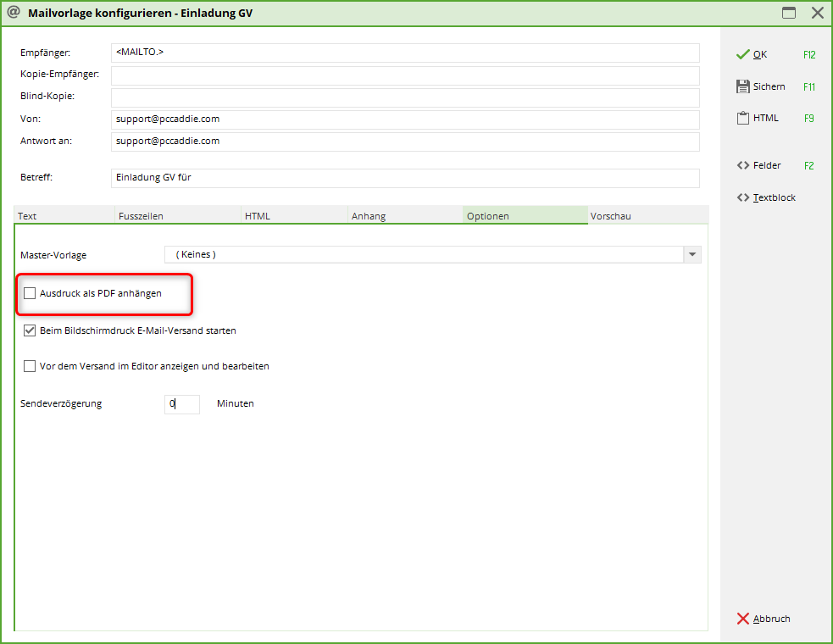
Task: Open the Fusszeilen tab
Action: pos(177,216)
